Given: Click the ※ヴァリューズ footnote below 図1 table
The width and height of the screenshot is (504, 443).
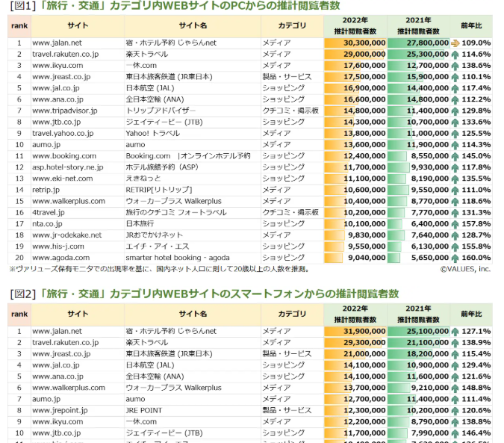Looking at the screenshot, I should pyautogui.click(x=160, y=269).
